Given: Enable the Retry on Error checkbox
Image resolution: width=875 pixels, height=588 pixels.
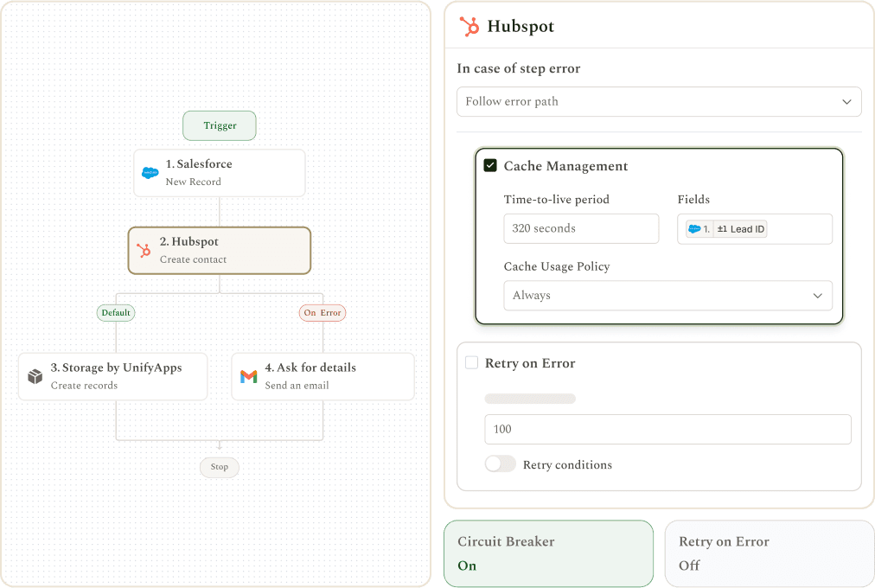Looking at the screenshot, I should click(x=471, y=362).
